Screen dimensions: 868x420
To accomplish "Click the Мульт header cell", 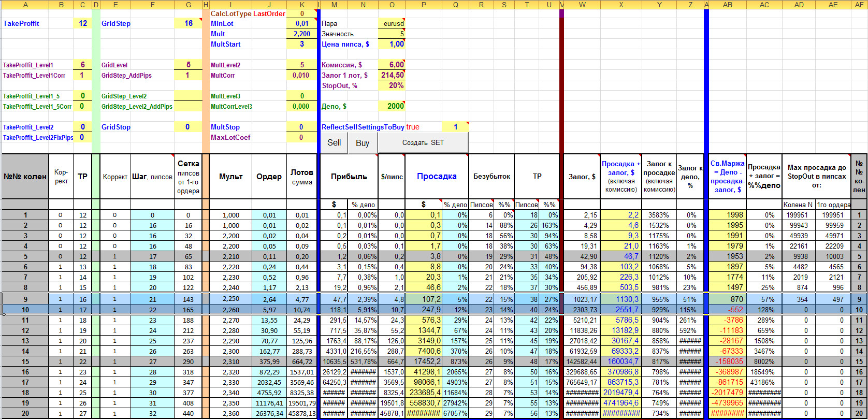I will click(x=231, y=176).
